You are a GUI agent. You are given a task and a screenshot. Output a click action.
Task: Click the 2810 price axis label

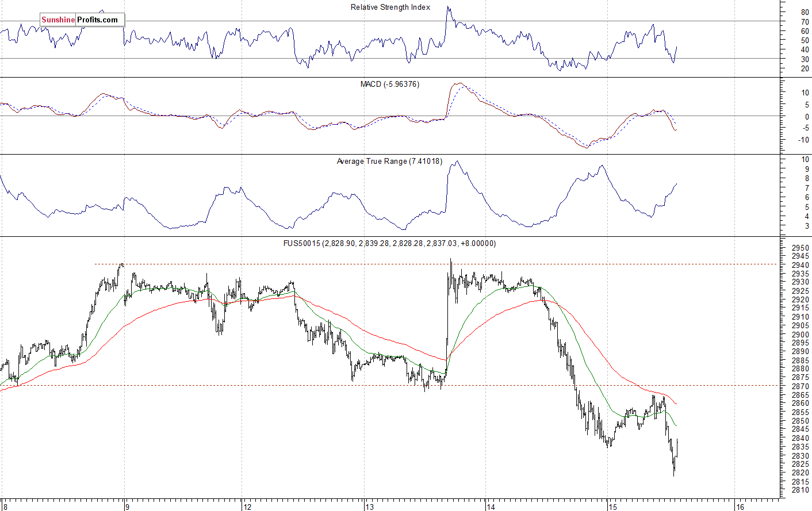click(800, 490)
